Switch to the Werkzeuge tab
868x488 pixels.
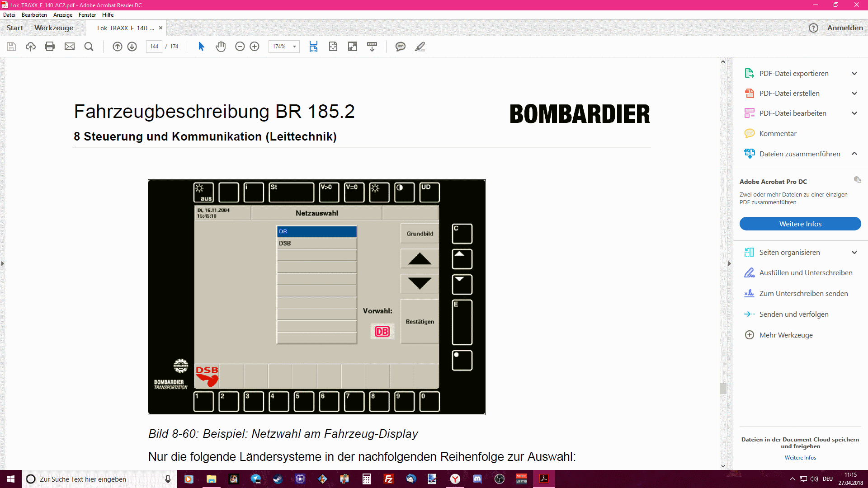pyautogui.click(x=54, y=28)
